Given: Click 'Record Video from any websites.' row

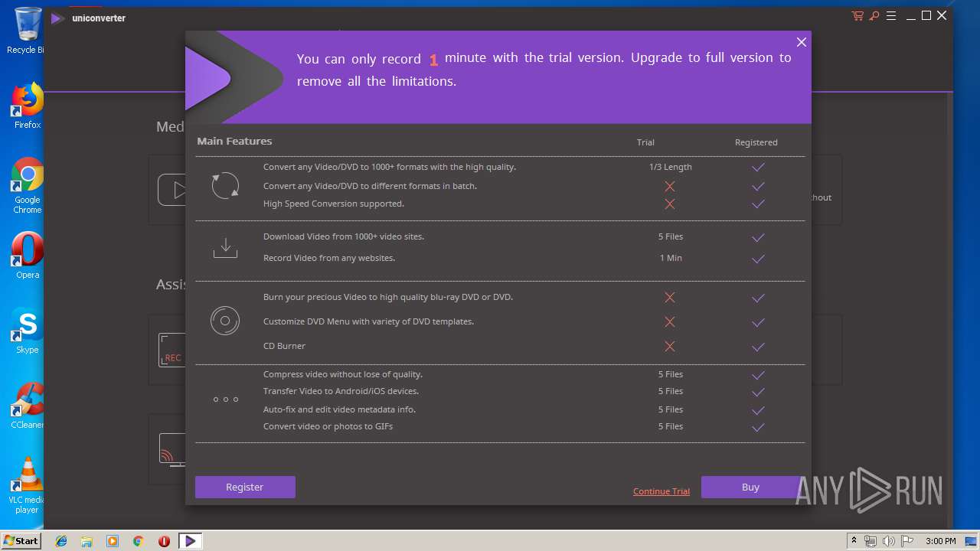Looking at the screenshot, I should pyautogui.click(x=329, y=258).
